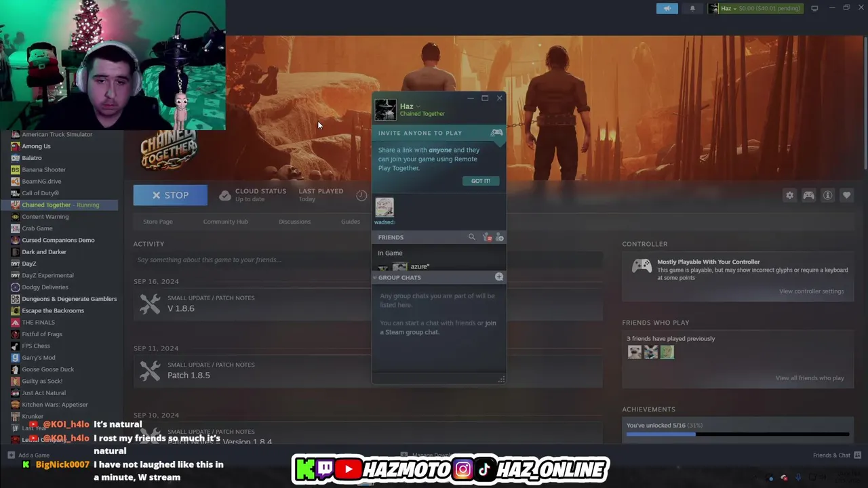
Task: Open game info icon
Action: (x=827, y=195)
